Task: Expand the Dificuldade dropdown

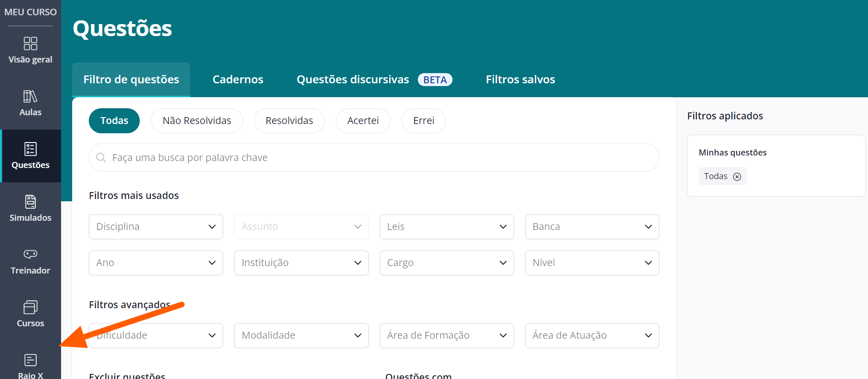Action: pos(156,336)
